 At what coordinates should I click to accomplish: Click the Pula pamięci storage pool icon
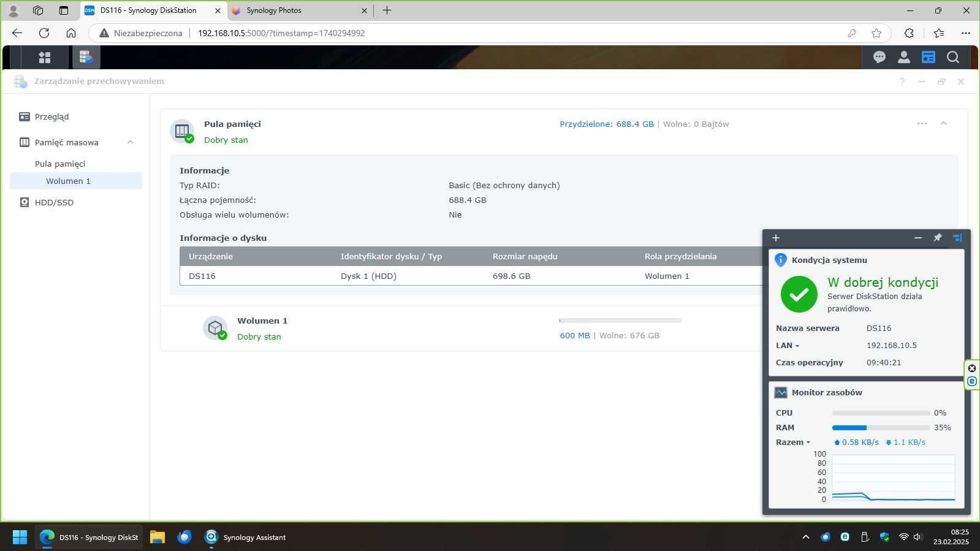point(182,131)
